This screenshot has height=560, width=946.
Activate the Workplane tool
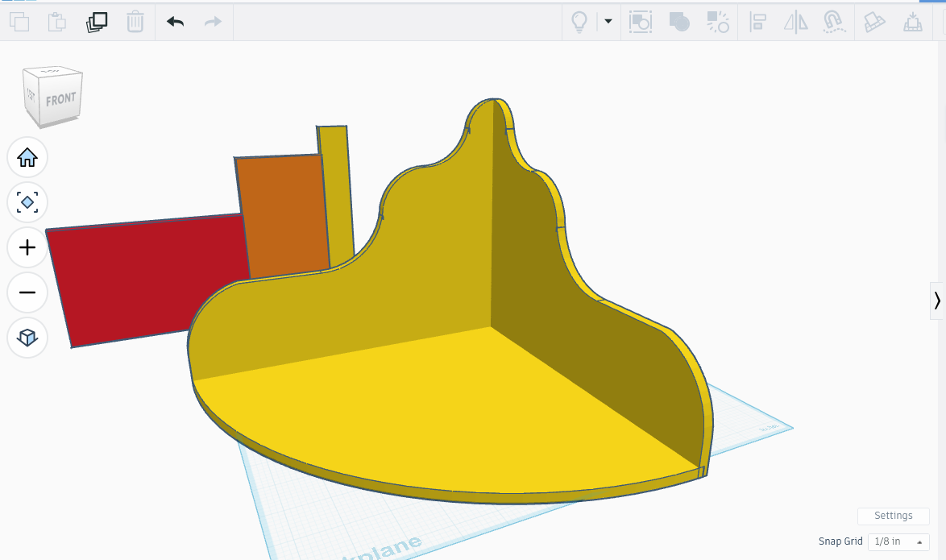874,22
